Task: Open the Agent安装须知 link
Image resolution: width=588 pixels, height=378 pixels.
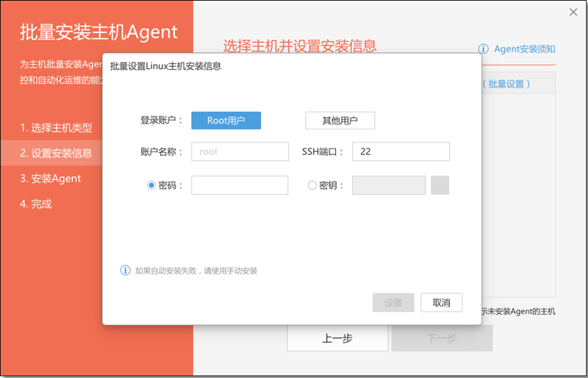Action: click(525, 49)
